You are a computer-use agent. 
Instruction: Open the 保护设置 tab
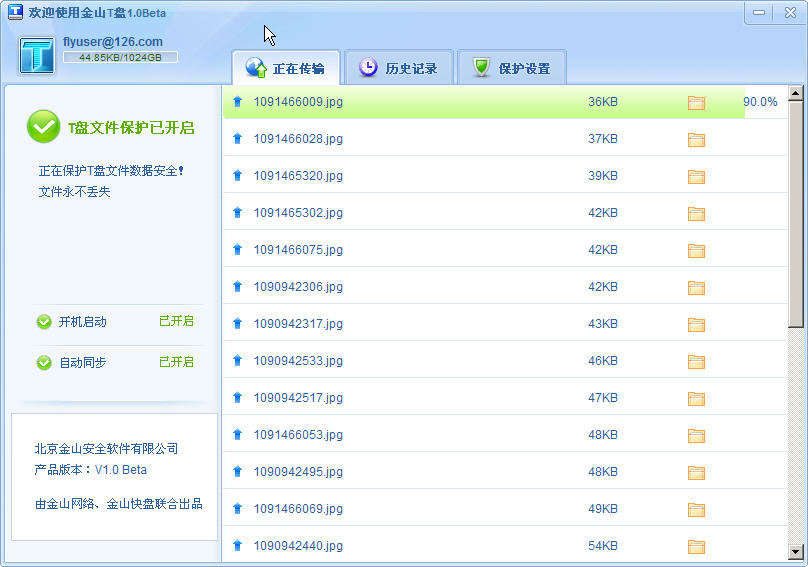pos(512,68)
